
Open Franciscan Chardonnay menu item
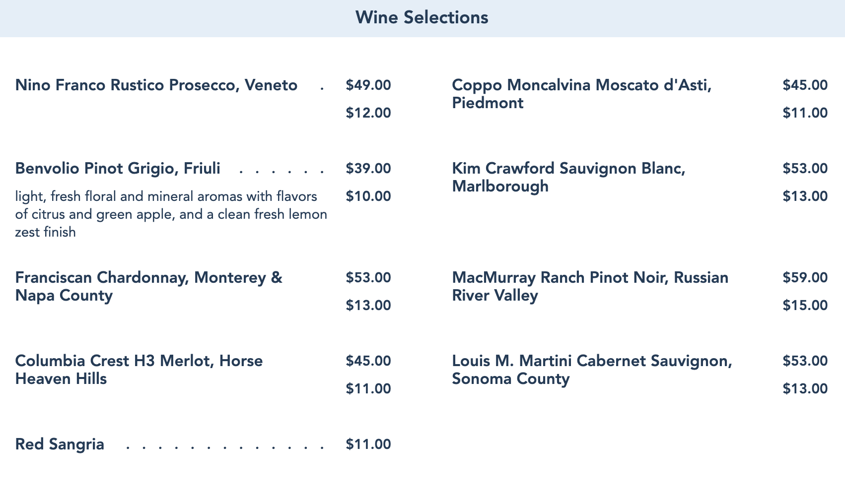[x=149, y=286]
